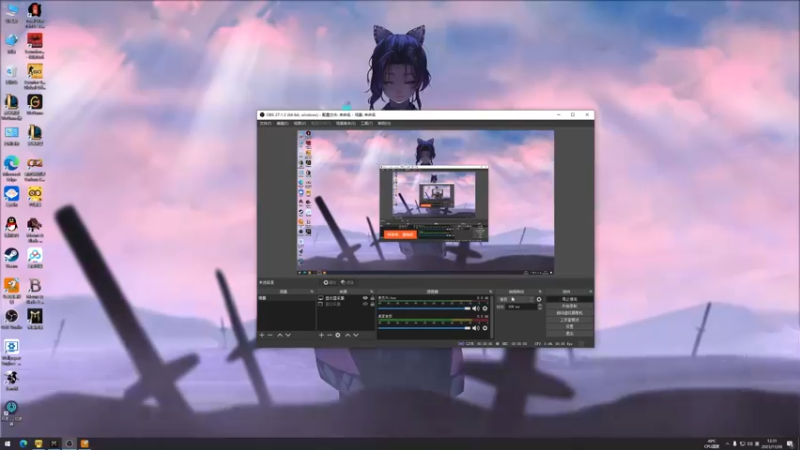Viewport: 800px width, 450px height.
Task: Open the Scene Collection menu in OBS
Action: point(345,123)
